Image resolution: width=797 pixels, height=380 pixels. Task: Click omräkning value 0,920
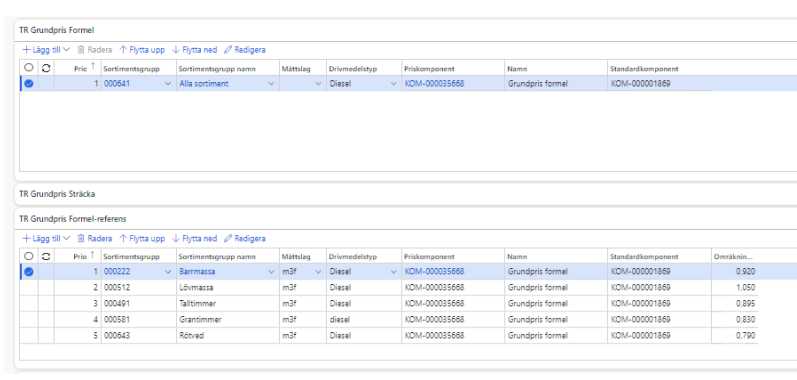click(x=745, y=272)
